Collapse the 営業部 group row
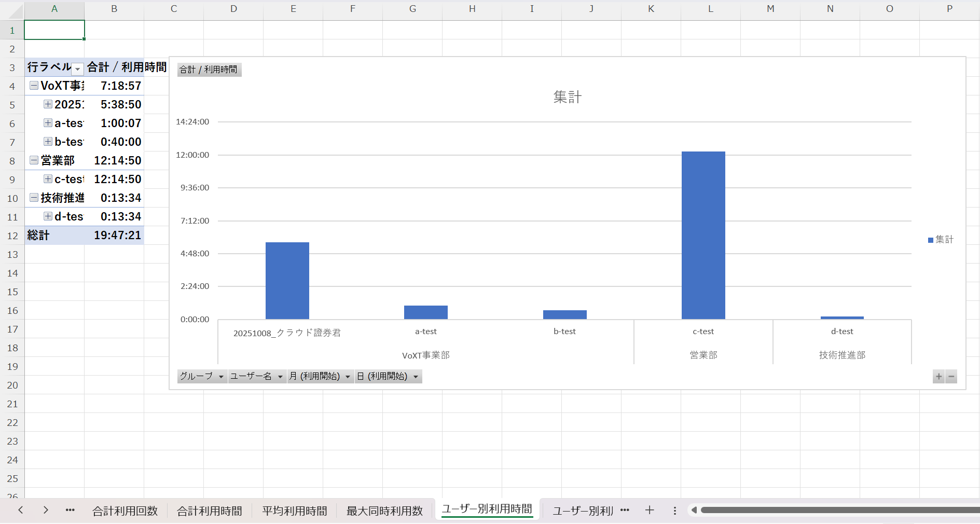This screenshot has width=980, height=524. click(x=34, y=160)
